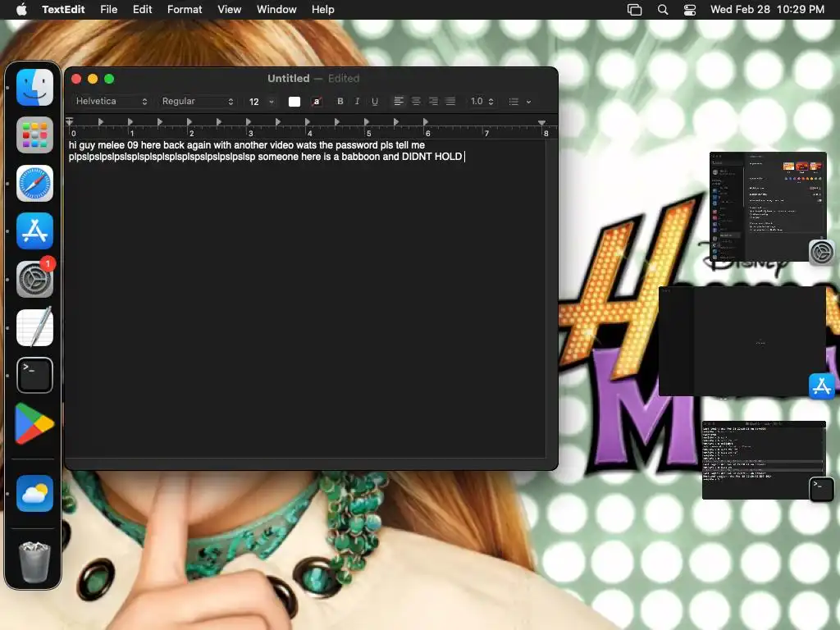This screenshot has height=630, width=840.
Task: Open the File menu
Action: 109,9
